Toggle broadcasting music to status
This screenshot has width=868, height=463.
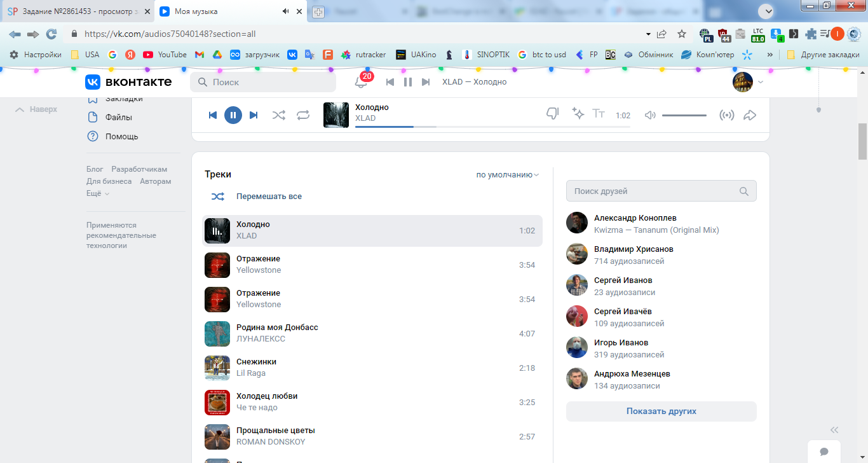point(726,115)
